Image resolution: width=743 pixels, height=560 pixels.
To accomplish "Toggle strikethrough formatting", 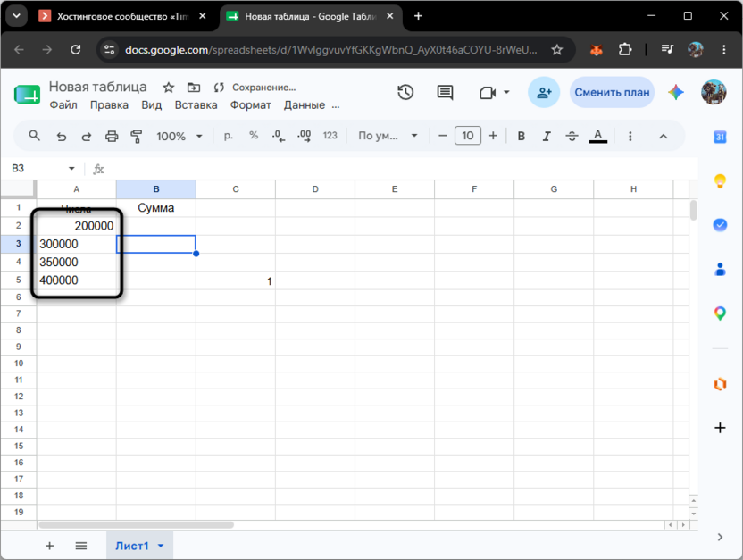I will click(x=572, y=136).
